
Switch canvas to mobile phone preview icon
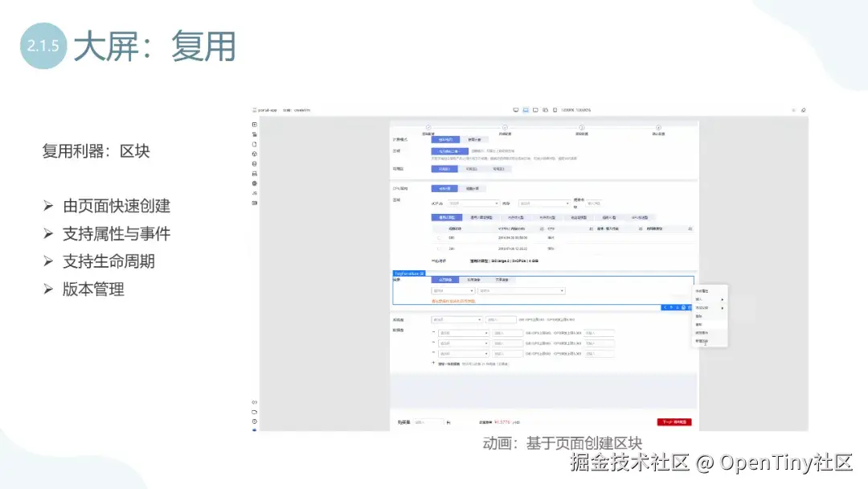[x=555, y=109]
